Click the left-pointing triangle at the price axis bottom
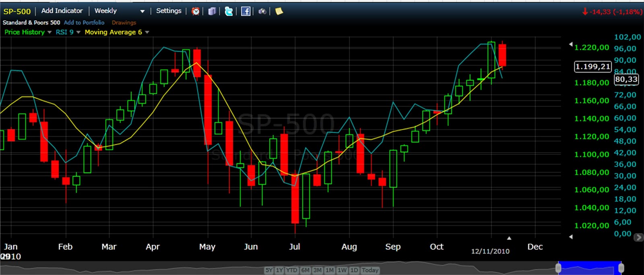Image resolution: width=644 pixels, height=275 pixels. 571,237
